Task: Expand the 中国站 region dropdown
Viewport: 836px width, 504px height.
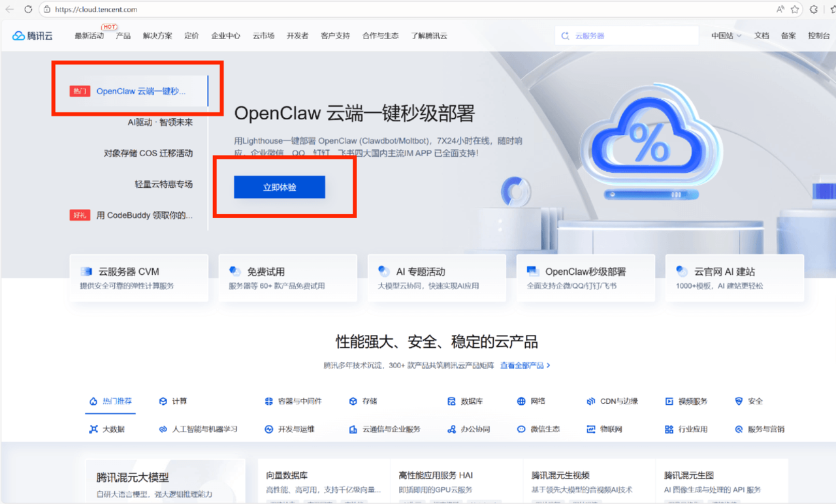Action: [726, 36]
